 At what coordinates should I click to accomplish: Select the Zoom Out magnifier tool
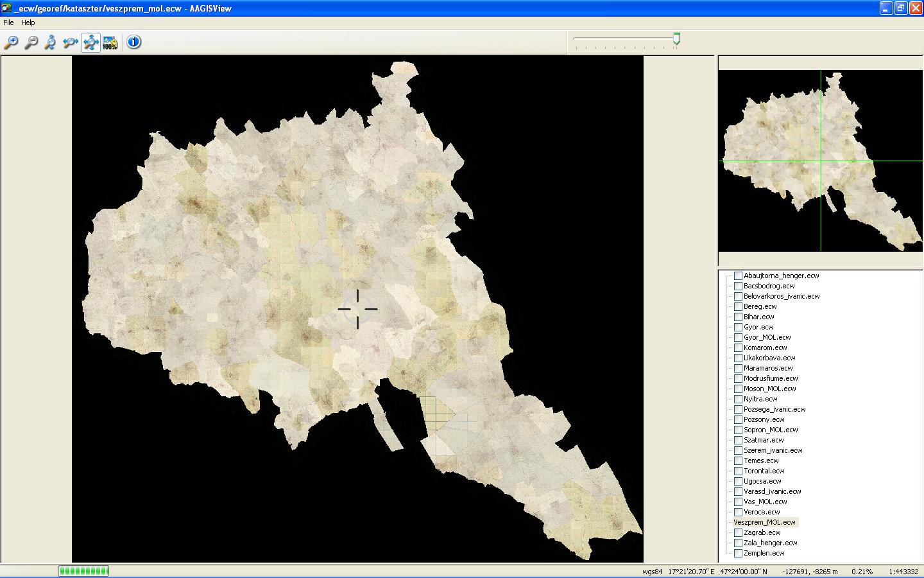pos(31,42)
